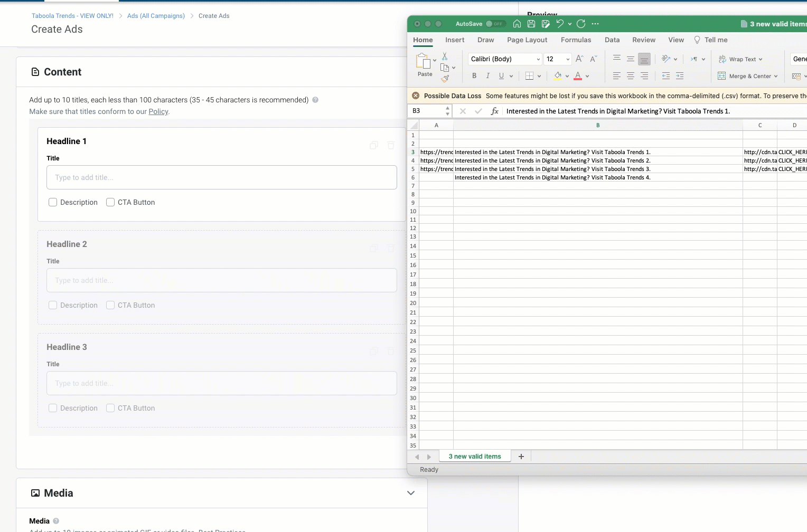Switch to the Formulas ribbon tab
Screen dimensions: 807x532
point(576,40)
